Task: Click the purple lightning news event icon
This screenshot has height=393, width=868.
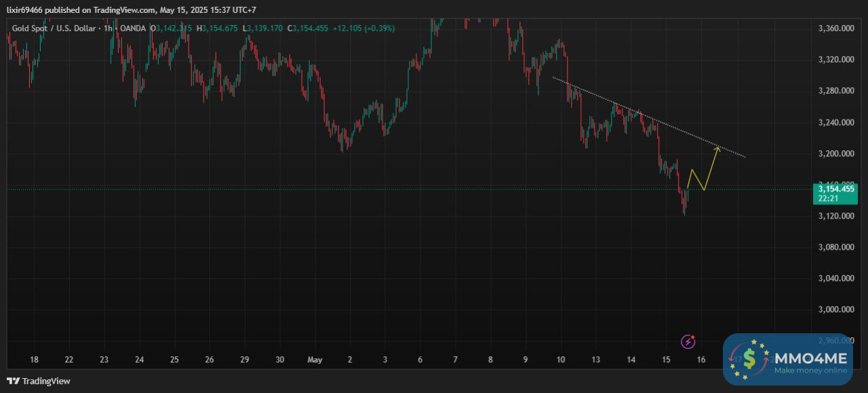Action: pos(689,341)
